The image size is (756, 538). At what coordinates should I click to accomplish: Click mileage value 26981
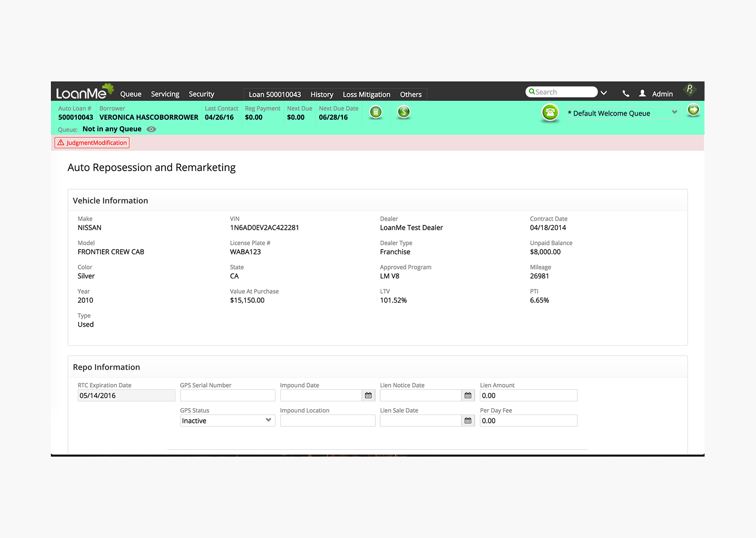(540, 276)
